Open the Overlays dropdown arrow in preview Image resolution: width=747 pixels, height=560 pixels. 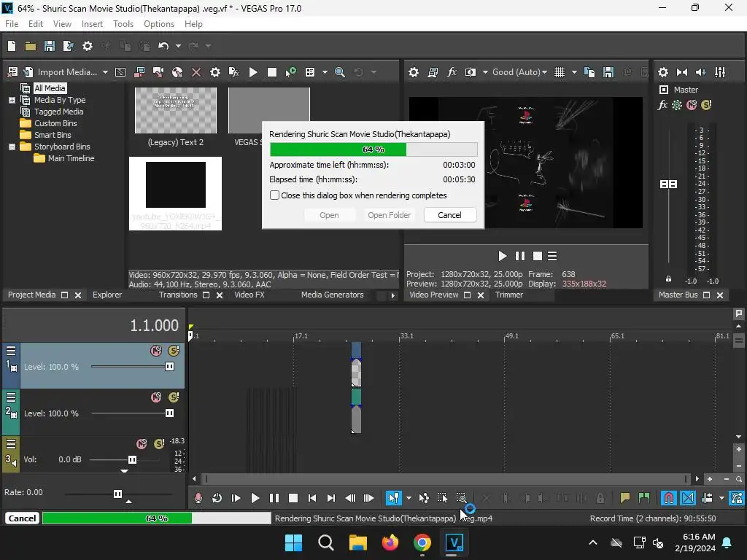[574, 72]
